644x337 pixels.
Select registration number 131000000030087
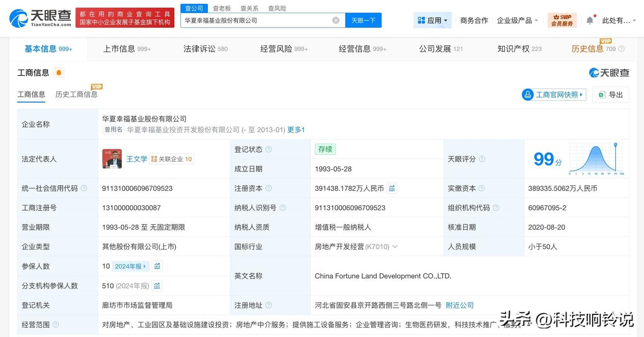point(131,208)
